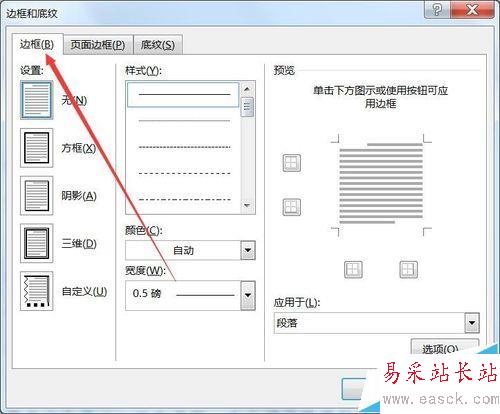Select the dashed line style
The image size is (500, 414).
(x=184, y=173)
